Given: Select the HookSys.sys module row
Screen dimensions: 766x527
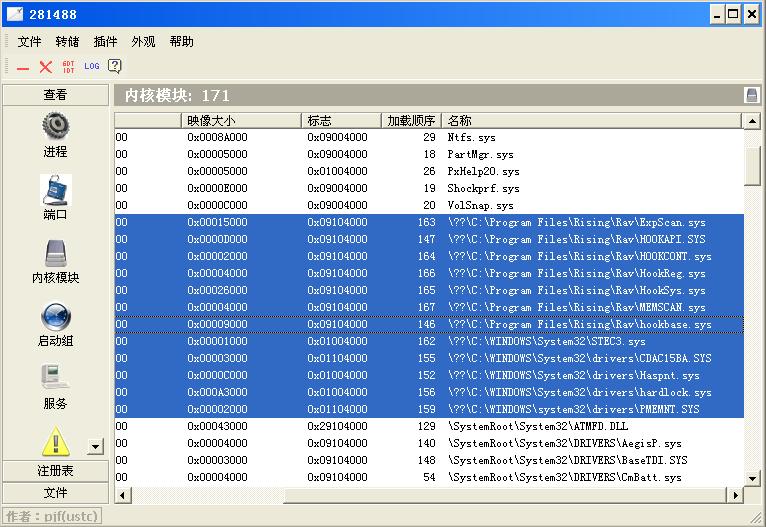Looking at the screenshot, I should (429, 290).
